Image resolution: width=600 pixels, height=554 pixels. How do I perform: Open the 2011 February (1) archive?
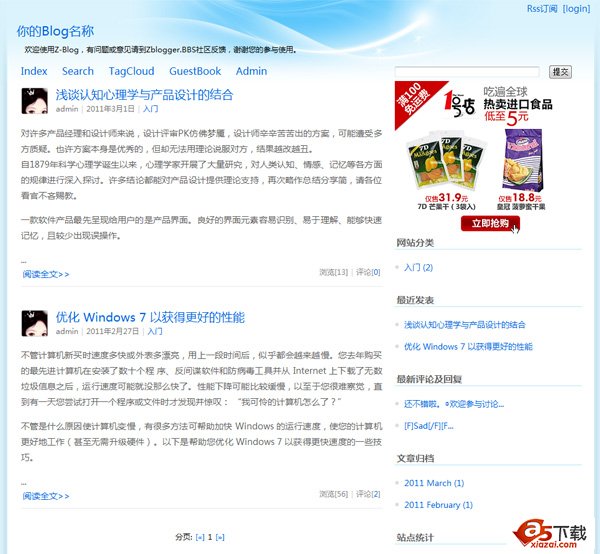coord(439,505)
